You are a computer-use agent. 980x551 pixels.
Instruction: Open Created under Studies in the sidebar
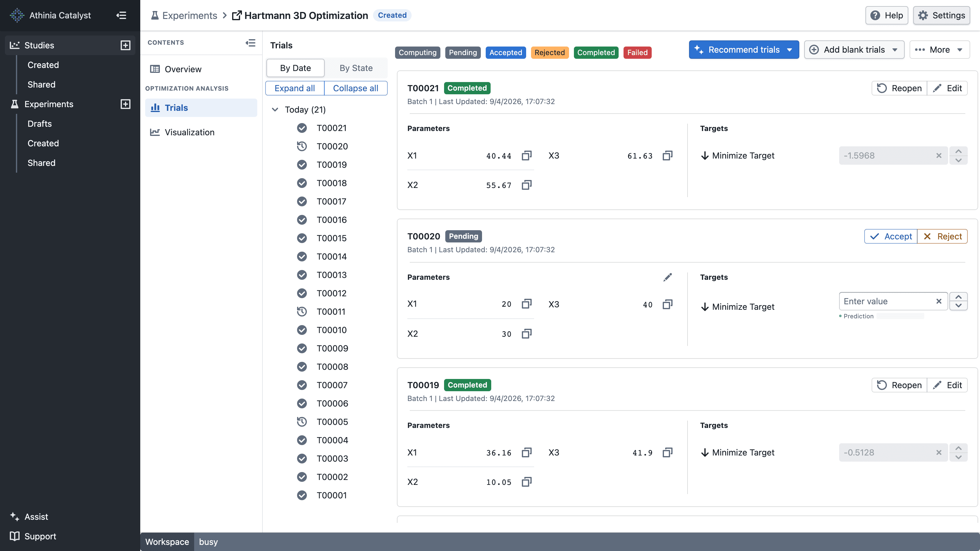coord(43,65)
